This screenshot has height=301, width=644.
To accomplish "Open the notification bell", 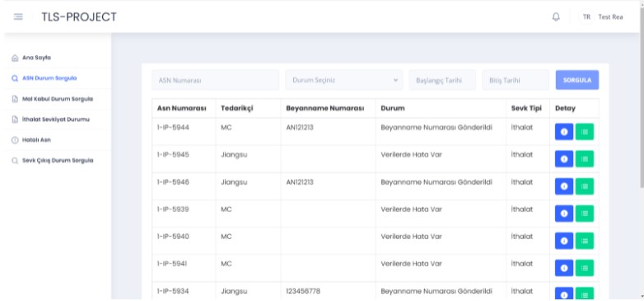I will 556,16.
